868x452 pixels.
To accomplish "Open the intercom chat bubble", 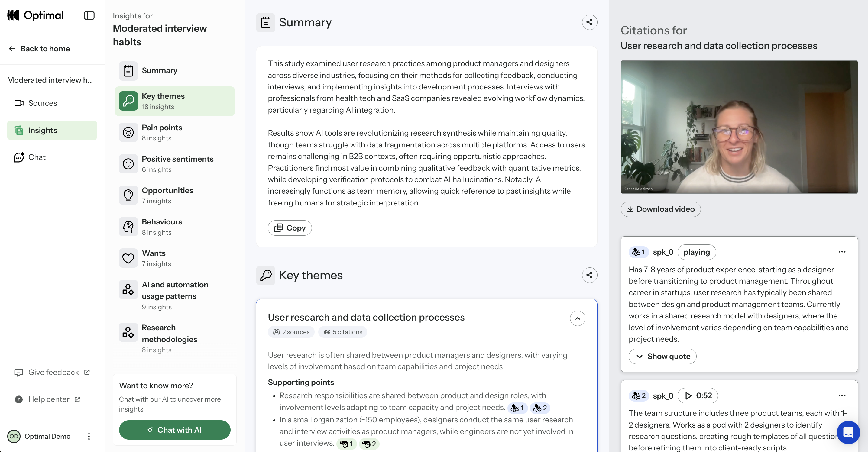I will pyautogui.click(x=848, y=432).
